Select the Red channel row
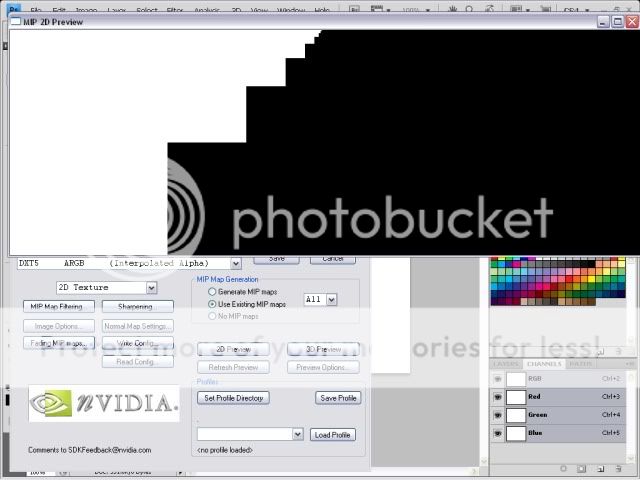 click(x=558, y=397)
